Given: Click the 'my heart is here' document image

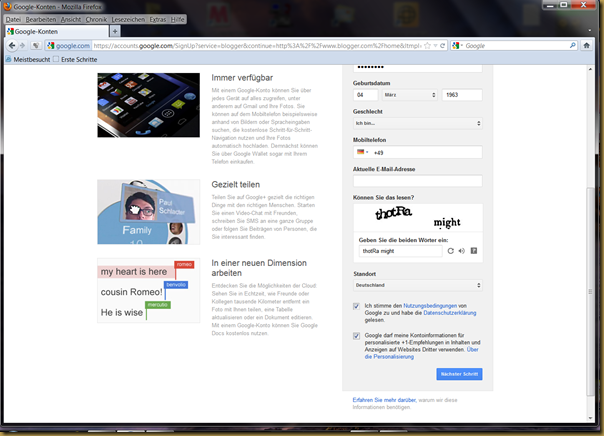Looking at the screenshot, I should tap(148, 290).
